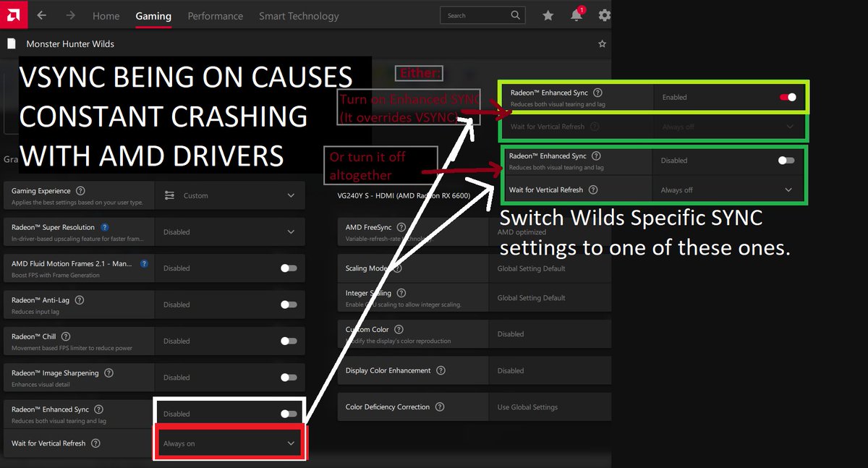Screen dimensions: 868x468
Task: Open help for Integer Scaling
Action: coord(401,293)
